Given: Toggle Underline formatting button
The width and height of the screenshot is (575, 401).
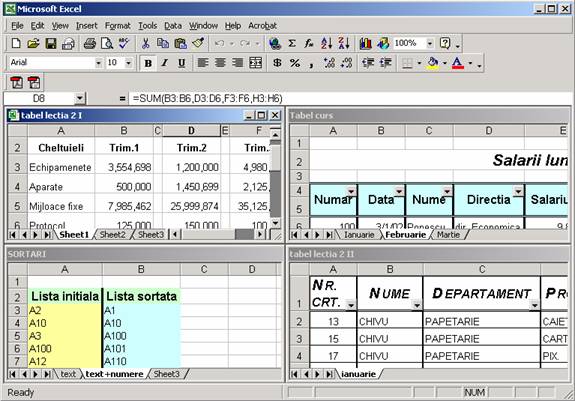Looking at the screenshot, I should [182, 63].
